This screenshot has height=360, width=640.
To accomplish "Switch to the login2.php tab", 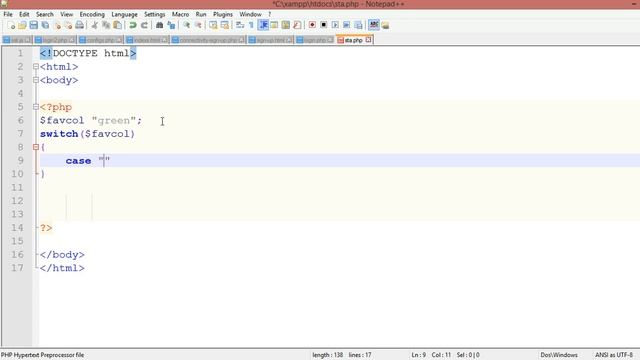I will [55, 40].
